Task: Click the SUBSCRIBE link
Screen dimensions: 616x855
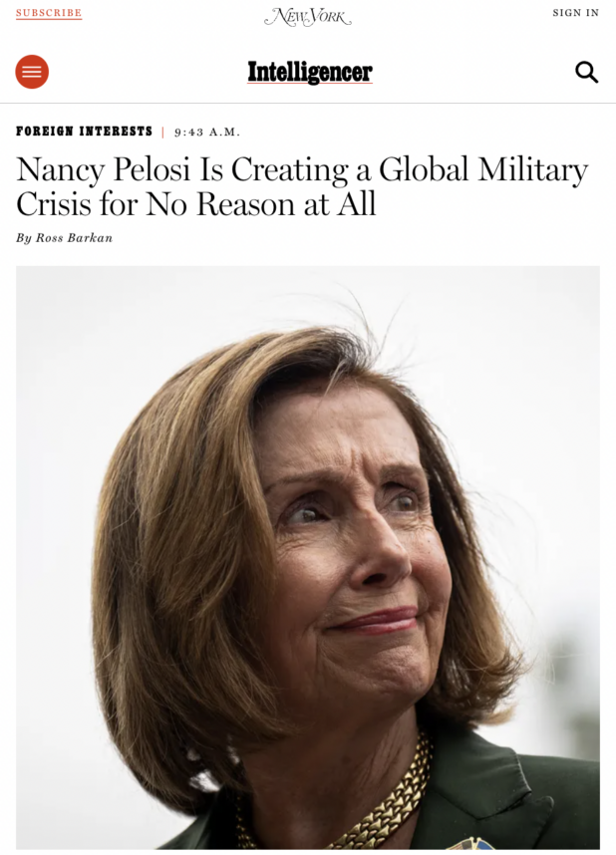Action: pyautogui.click(x=49, y=13)
